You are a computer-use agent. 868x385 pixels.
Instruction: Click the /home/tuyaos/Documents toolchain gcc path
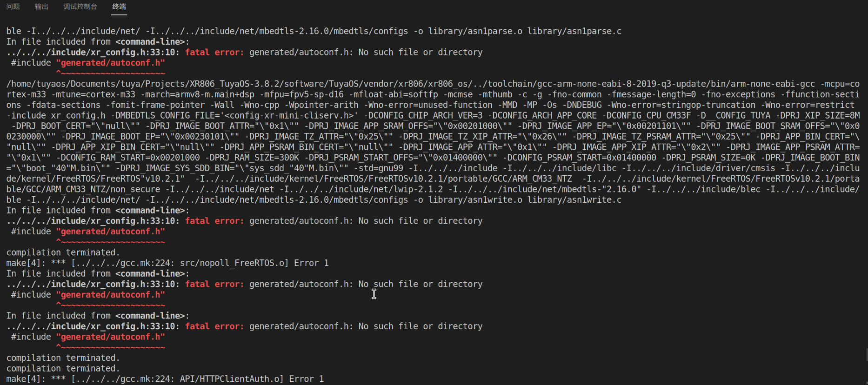tap(409, 84)
